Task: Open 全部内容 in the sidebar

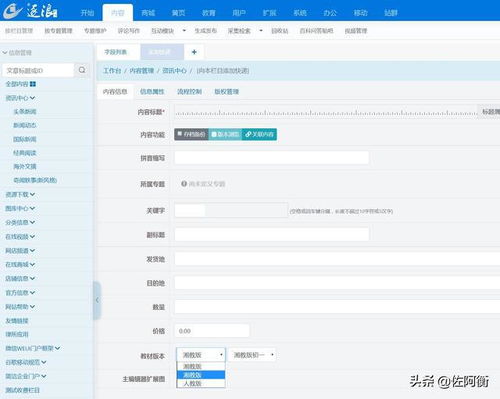Action: [x=17, y=84]
